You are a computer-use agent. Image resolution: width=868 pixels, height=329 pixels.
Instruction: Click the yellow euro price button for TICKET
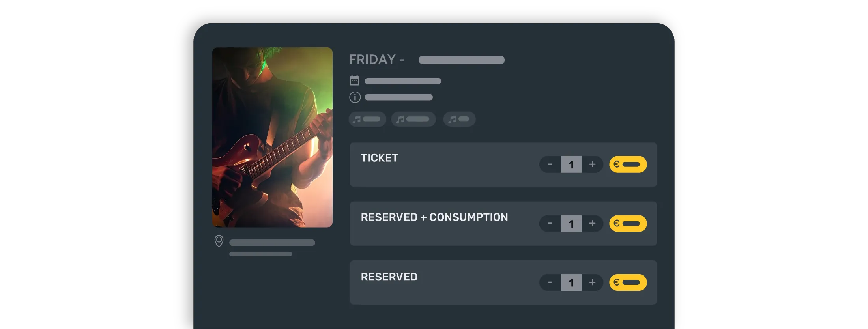pos(628,164)
